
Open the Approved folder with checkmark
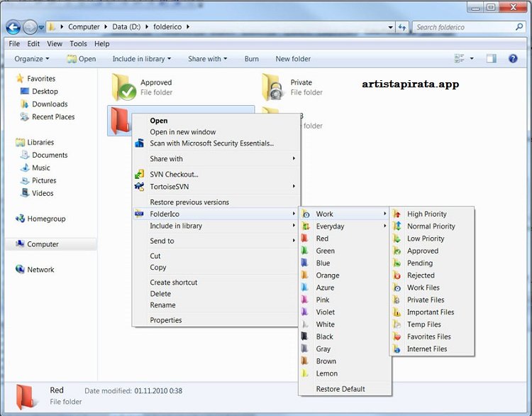(x=124, y=87)
